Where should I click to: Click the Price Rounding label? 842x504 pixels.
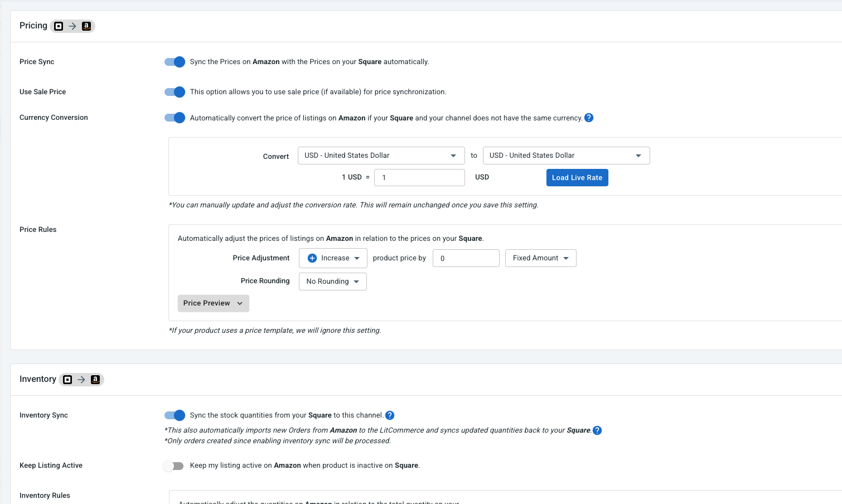click(265, 281)
